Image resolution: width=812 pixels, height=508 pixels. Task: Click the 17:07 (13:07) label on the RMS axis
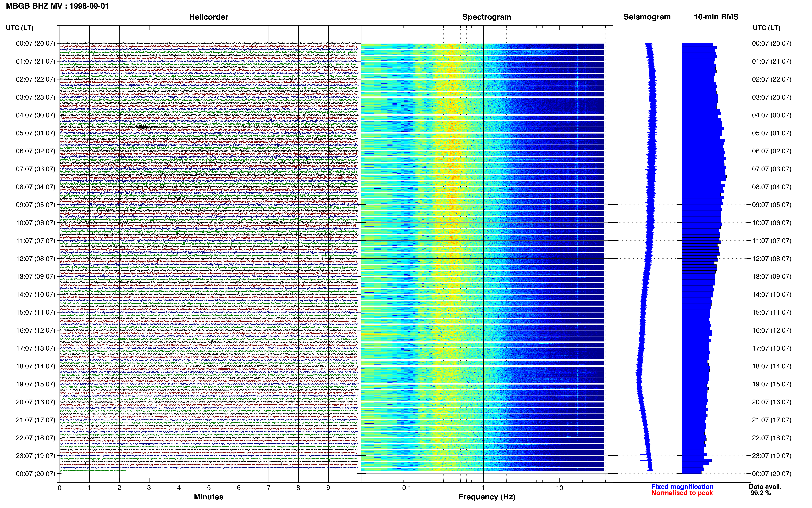point(772,348)
